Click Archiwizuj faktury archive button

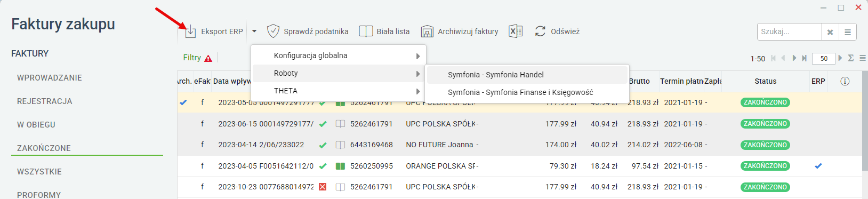coord(460,31)
